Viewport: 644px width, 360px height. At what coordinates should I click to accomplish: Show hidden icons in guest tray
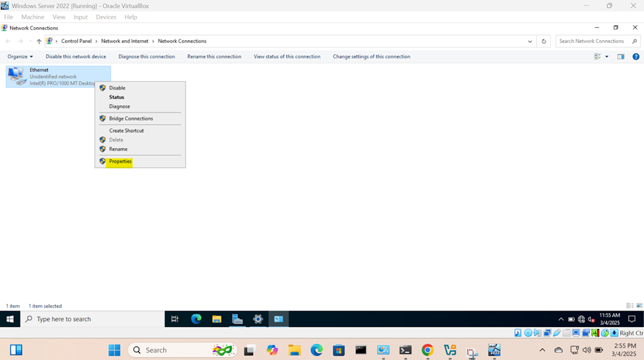coord(561,319)
